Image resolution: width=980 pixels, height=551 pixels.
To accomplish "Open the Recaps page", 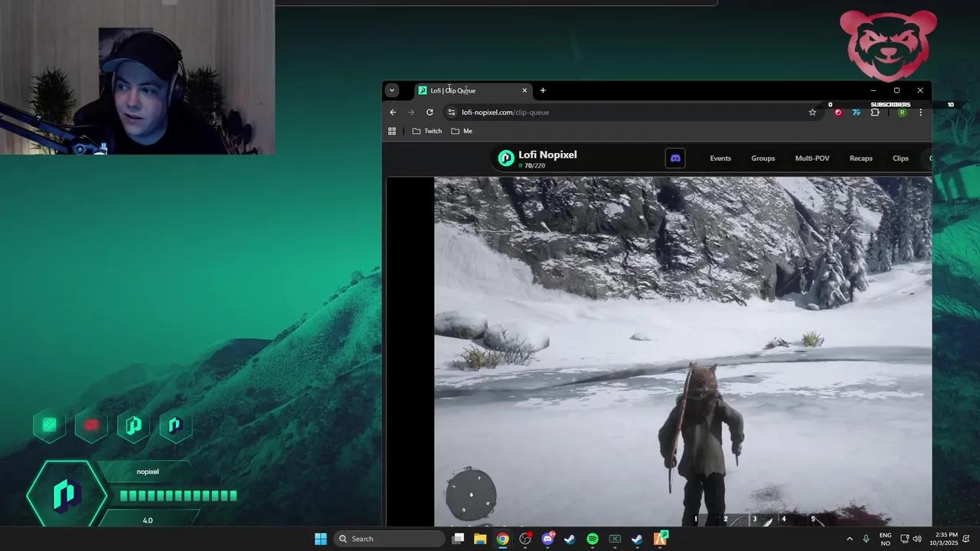I will tap(861, 158).
